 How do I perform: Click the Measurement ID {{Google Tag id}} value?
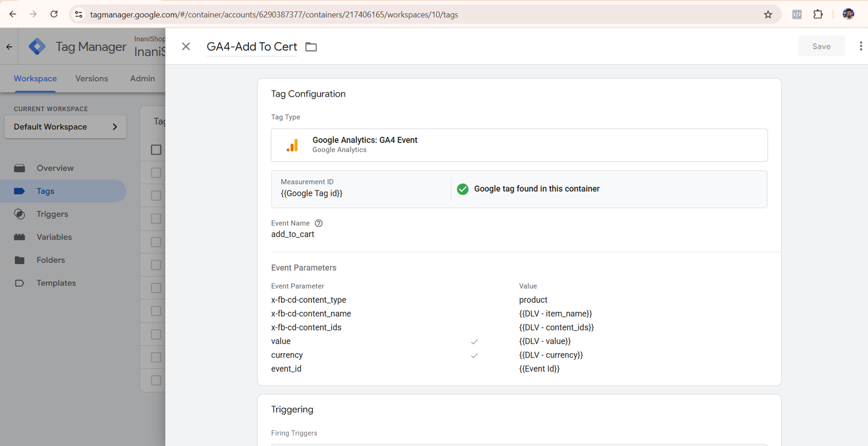[311, 193]
